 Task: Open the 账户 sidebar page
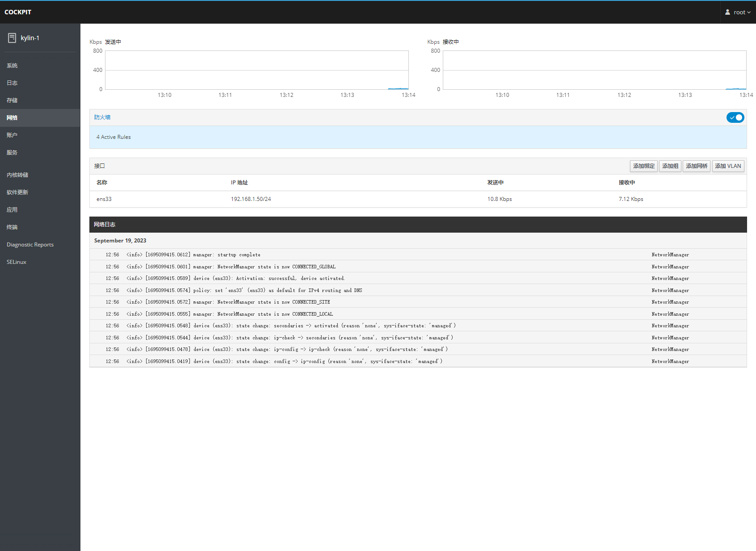[40, 135]
